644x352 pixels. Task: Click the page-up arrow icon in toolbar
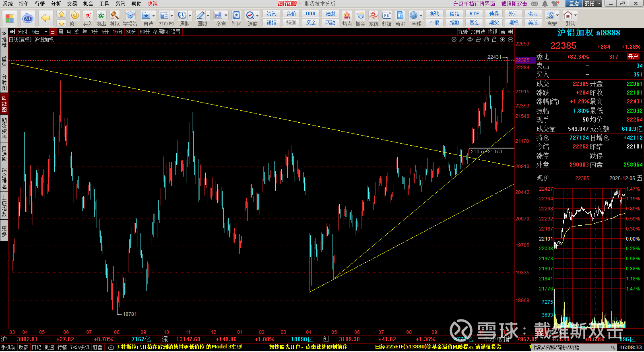(62, 14)
